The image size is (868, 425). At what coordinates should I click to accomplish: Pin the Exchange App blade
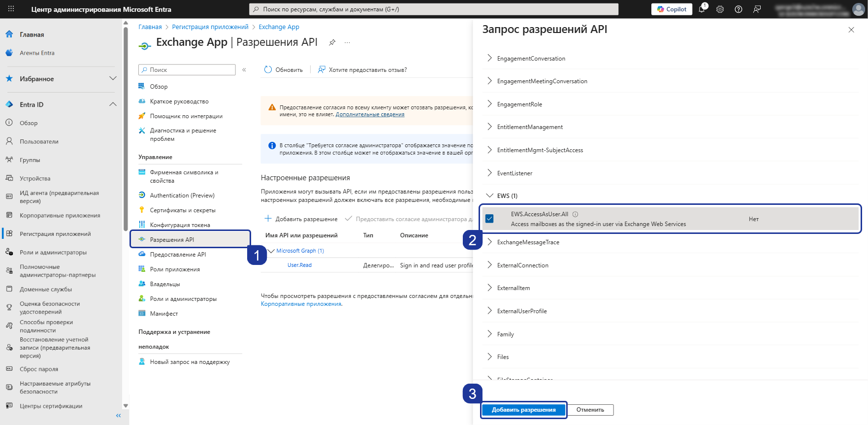click(x=332, y=42)
